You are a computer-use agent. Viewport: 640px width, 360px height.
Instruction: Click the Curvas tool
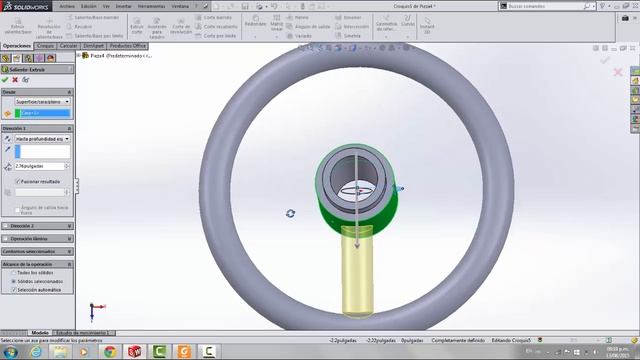coord(407,21)
